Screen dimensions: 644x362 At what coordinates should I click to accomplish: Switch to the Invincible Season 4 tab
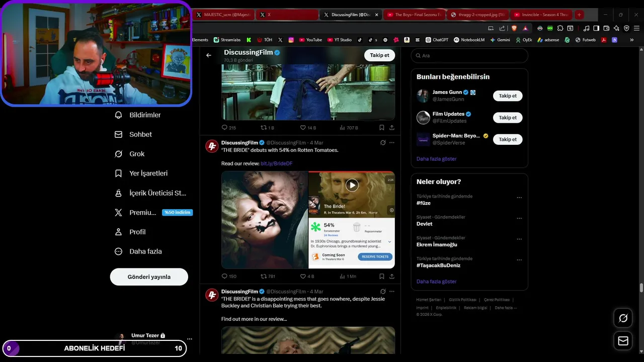pos(541,15)
